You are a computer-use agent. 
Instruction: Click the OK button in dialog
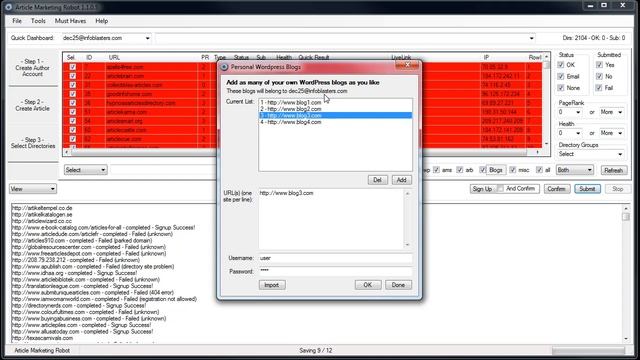368,285
